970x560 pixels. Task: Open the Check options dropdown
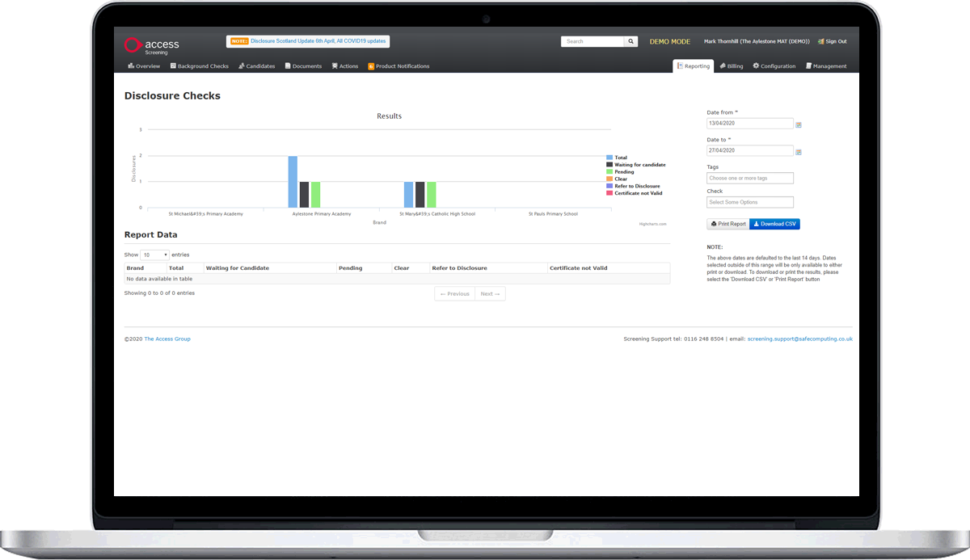pyautogui.click(x=750, y=202)
